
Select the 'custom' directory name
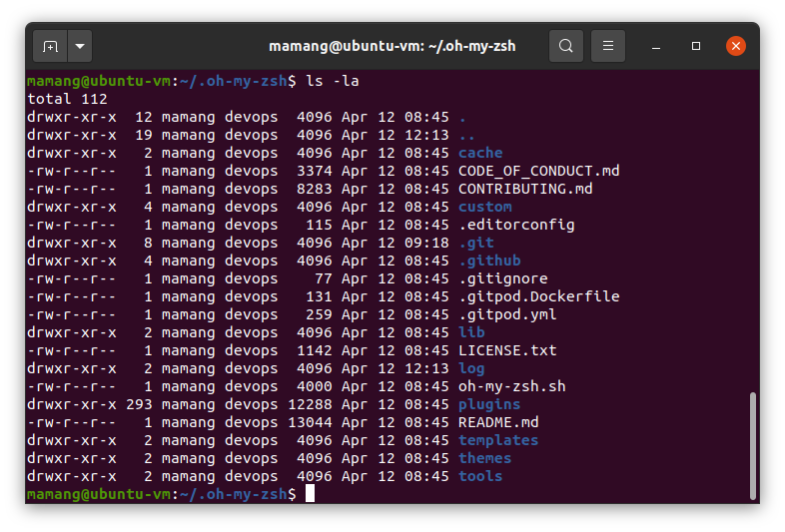coord(484,207)
